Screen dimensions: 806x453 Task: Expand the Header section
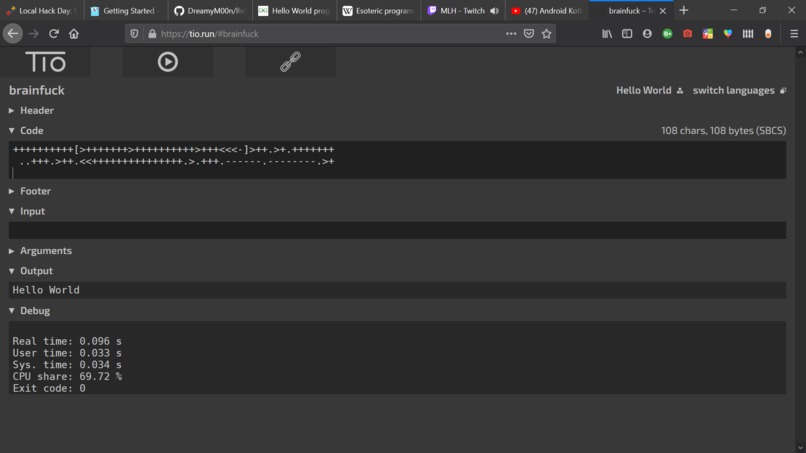point(31,111)
